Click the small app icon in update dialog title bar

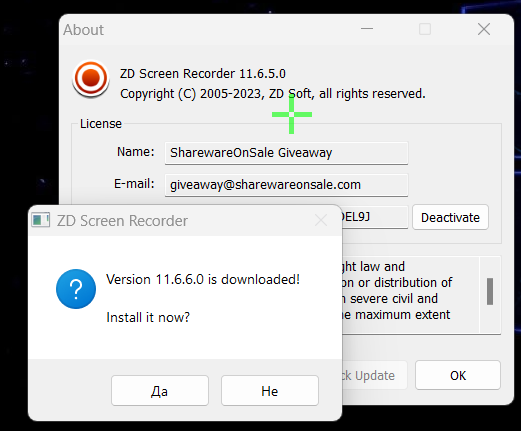click(41, 220)
